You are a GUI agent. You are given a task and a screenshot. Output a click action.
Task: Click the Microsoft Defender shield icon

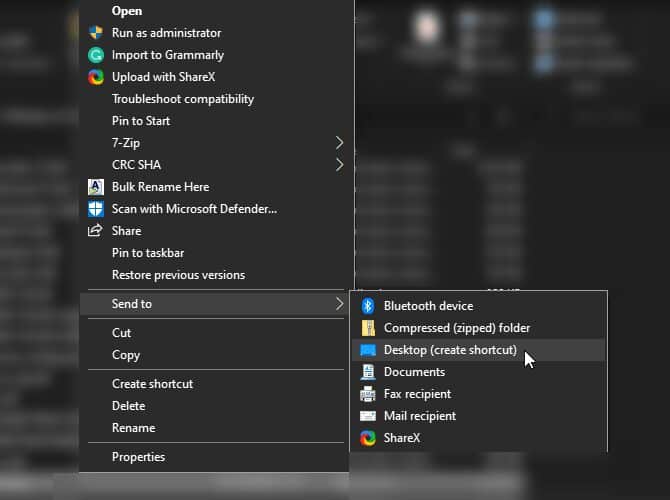pos(96,209)
